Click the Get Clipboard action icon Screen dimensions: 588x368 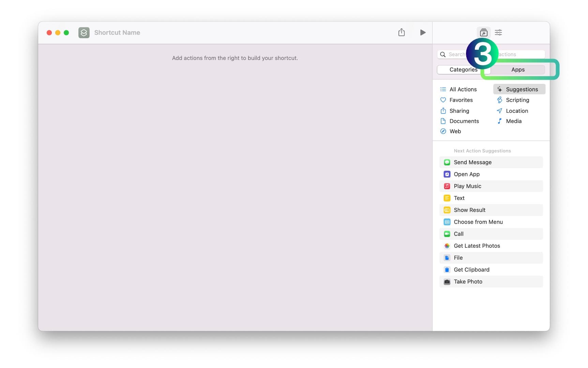coord(447,270)
